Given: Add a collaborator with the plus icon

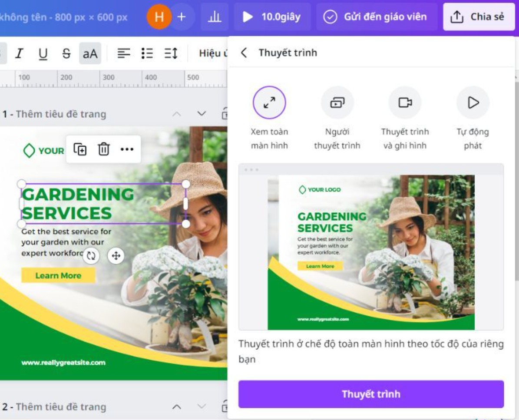Looking at the screenshot, I should [181, 17].
